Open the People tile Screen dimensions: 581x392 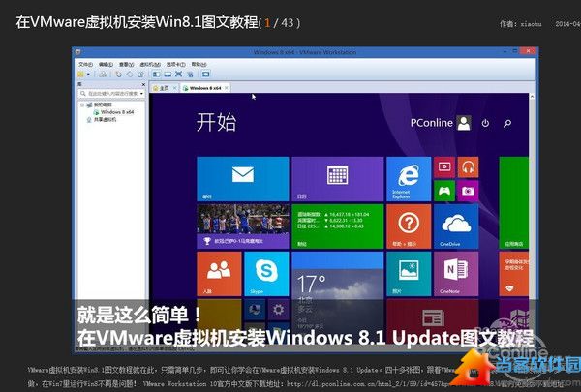click(x=219, y=274)
